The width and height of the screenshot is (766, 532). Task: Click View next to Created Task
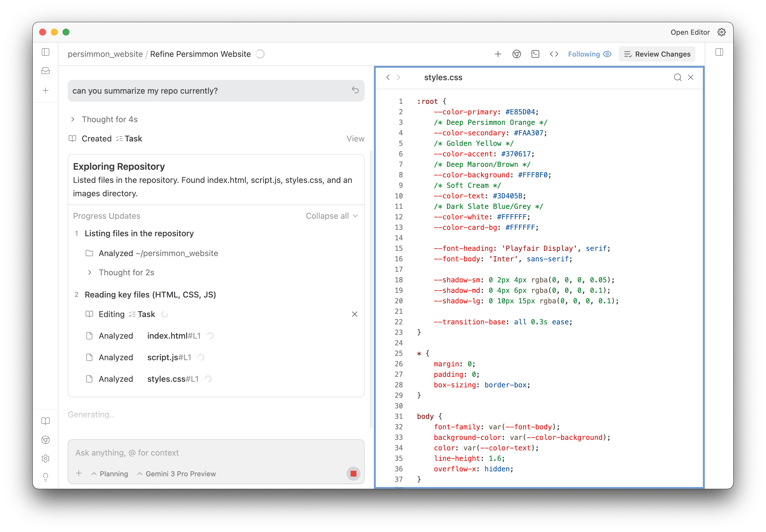355,138
